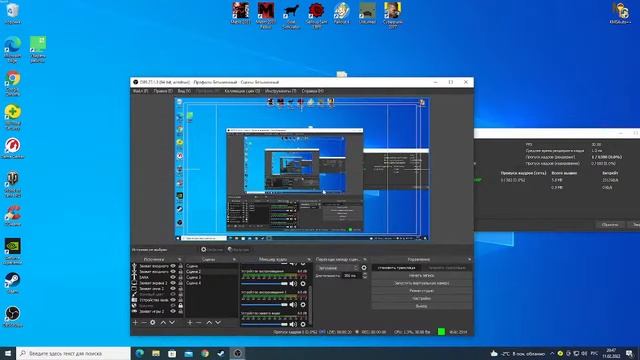Add a new source with plus button
This screenshot has width=640, height=360.
tap(135, 322)
